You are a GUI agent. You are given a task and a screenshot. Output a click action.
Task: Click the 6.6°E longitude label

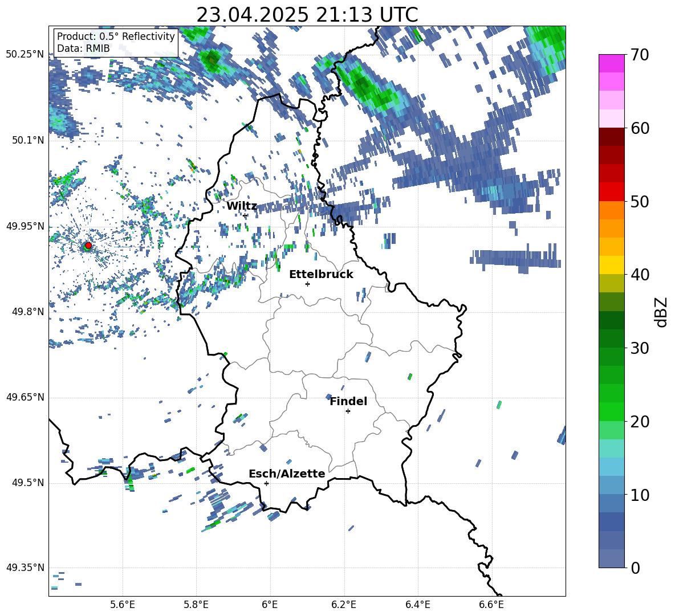coord(491,605)
